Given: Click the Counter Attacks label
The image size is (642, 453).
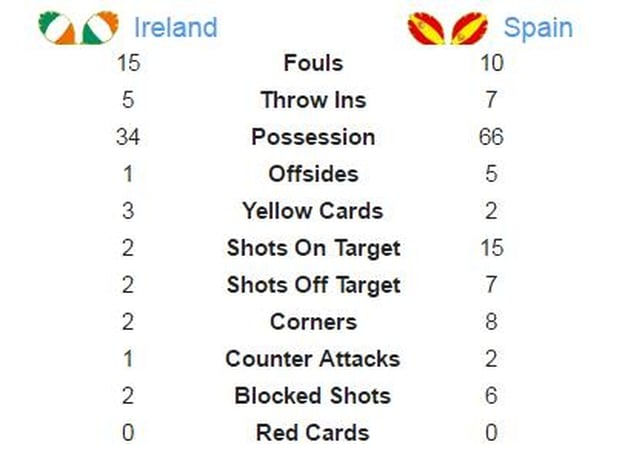Looking at the screenshot, I should [313, 359].
